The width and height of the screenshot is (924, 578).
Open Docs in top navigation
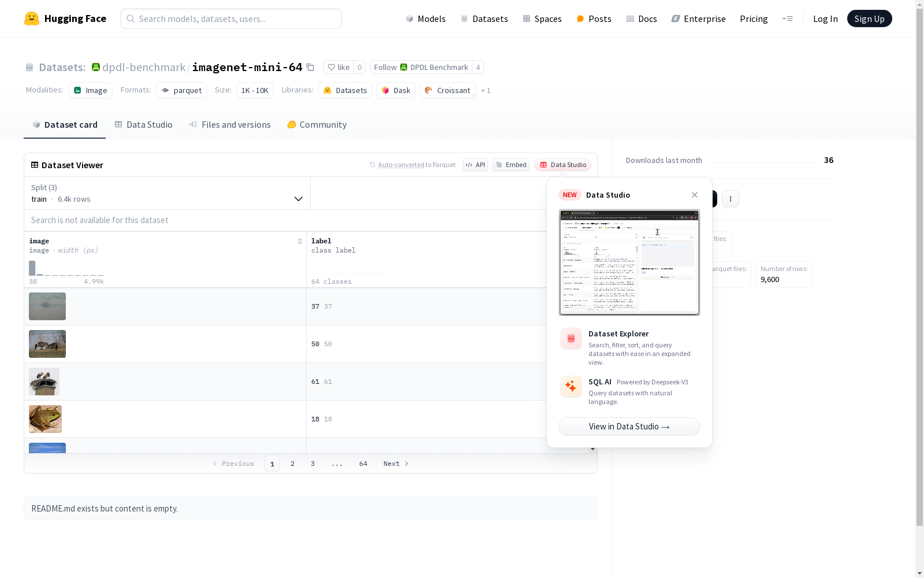[642, 18]
